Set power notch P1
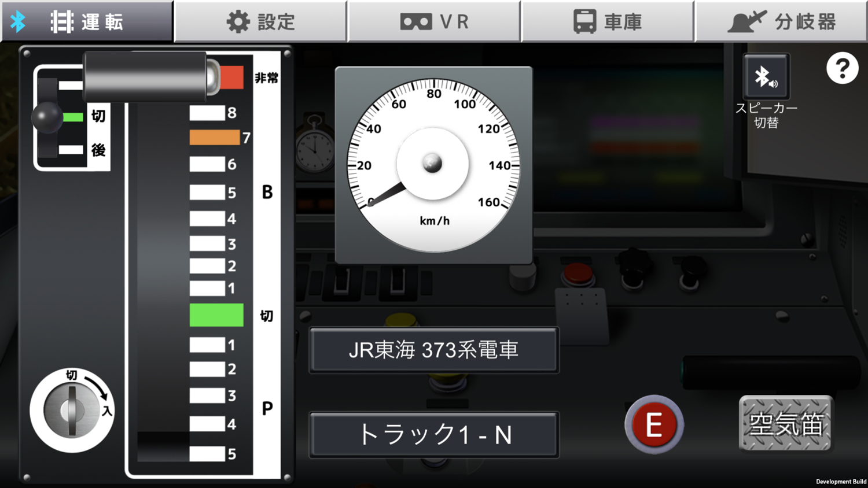This screenshot has height=488, width=868. [x=207, y=345]
